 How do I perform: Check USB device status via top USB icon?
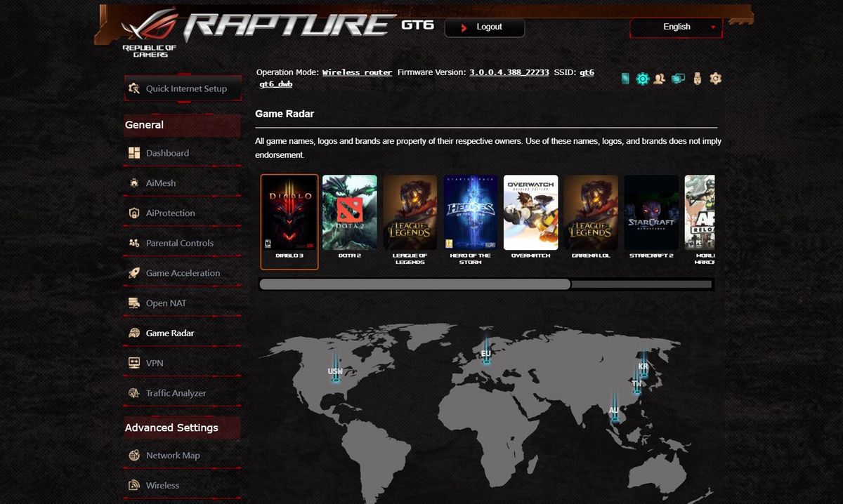coord(697,79)
